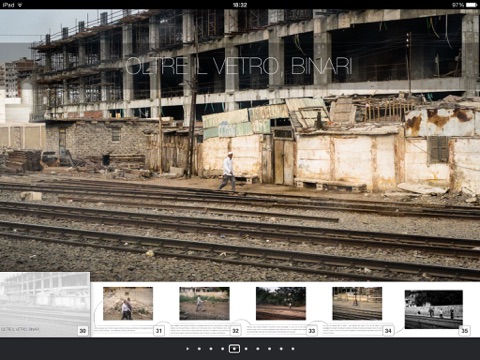Open the page 30 thumbnail titled Oltre il vetro binari
480x360 pixels.
tap(45, 305)
